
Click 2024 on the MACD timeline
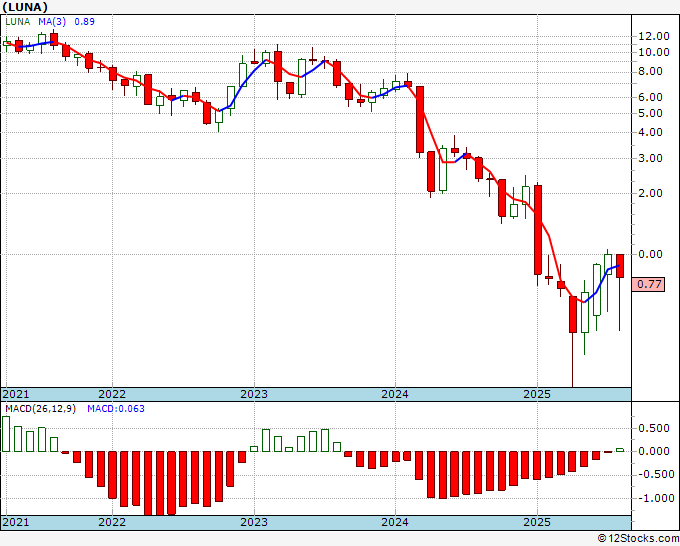click(x=395, y=522)
